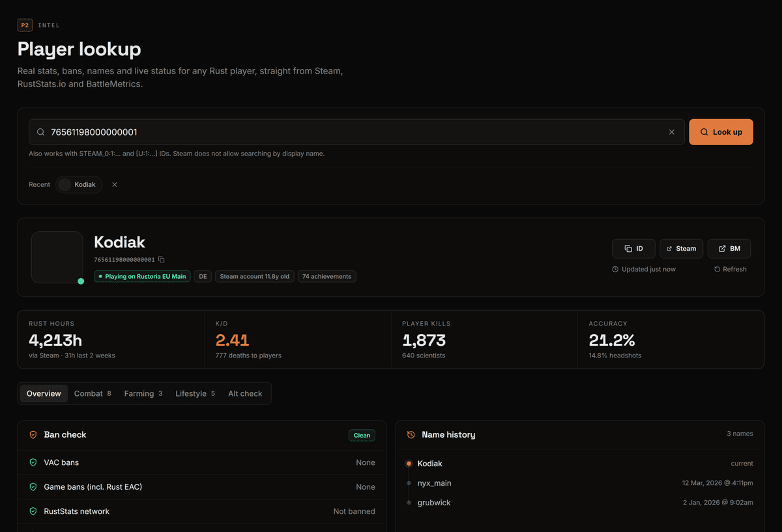Click the magnifier icon in search field
This screenshot has width=782, height=532.
click(x=40, y=132)
